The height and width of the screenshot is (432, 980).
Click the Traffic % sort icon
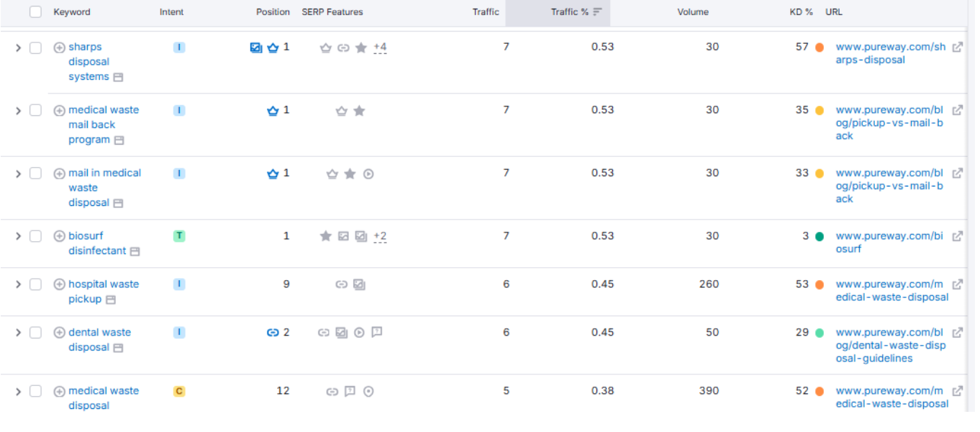597,12
